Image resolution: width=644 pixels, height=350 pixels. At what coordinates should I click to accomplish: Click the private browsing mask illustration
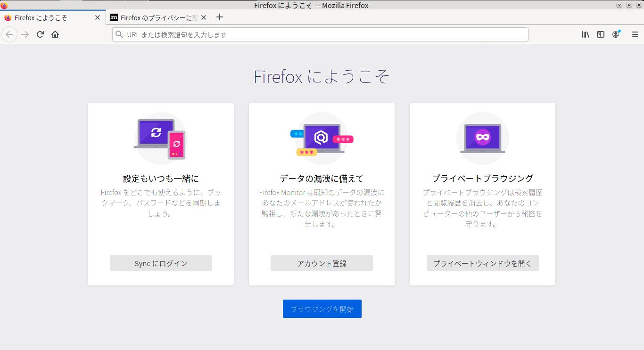[483, 138]
